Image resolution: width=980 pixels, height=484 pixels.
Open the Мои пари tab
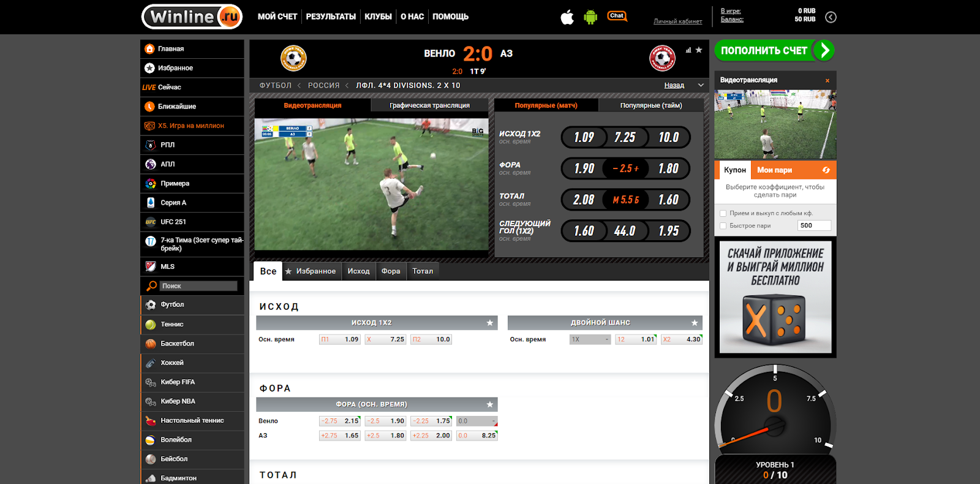[x=774, y=170]
